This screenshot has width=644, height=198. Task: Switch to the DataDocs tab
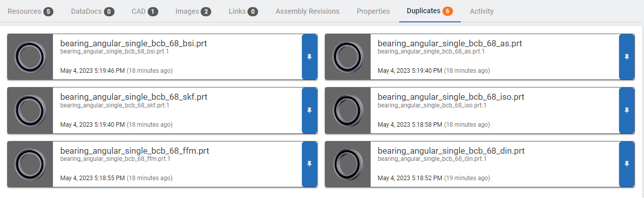92,11
